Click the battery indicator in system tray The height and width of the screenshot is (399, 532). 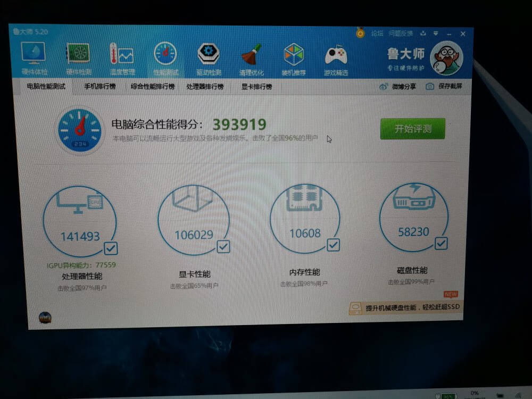pos(448,396)
